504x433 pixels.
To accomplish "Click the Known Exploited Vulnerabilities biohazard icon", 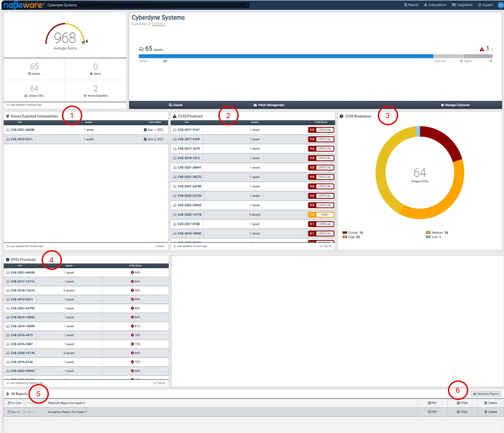I will pos(8,116).
